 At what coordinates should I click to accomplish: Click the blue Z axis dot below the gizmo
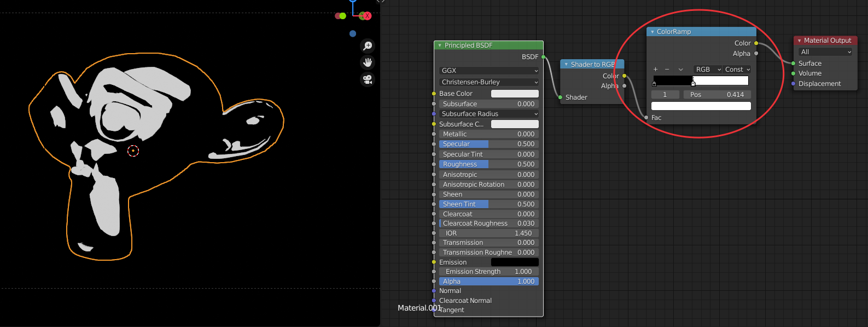pos(353,33)
